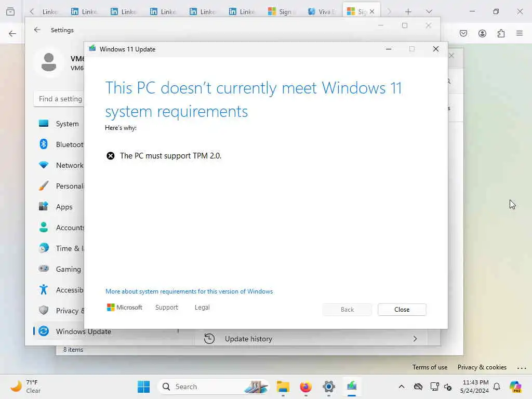The height and width of the screenshot is (399, 532).
Task: Open Personalization via the paintbrush icon
Action: click(x=44, y=186)
